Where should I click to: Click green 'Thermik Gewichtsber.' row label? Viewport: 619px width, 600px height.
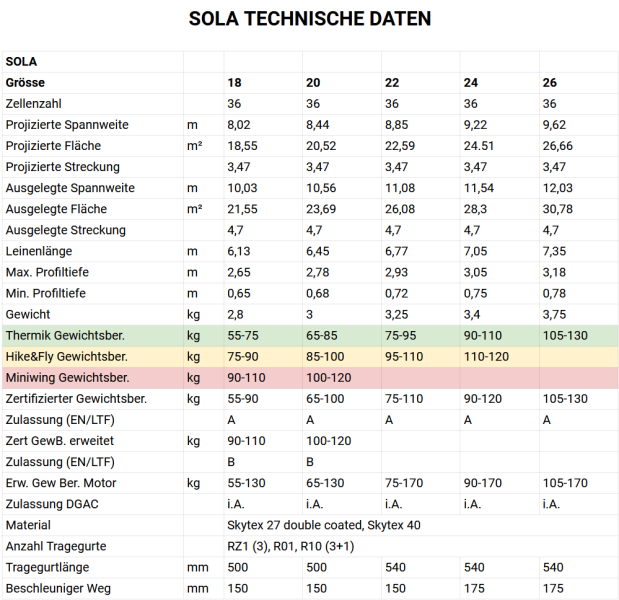[x=65, y=336]
